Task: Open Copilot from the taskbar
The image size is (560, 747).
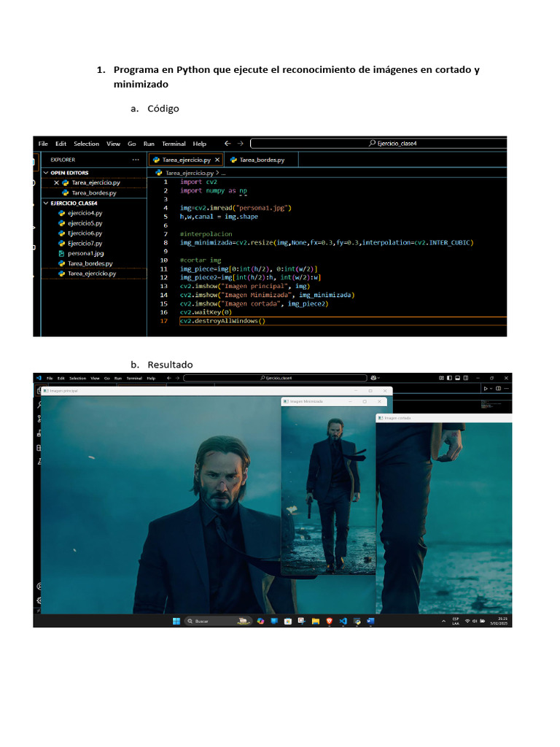Action: coord(260,621)
